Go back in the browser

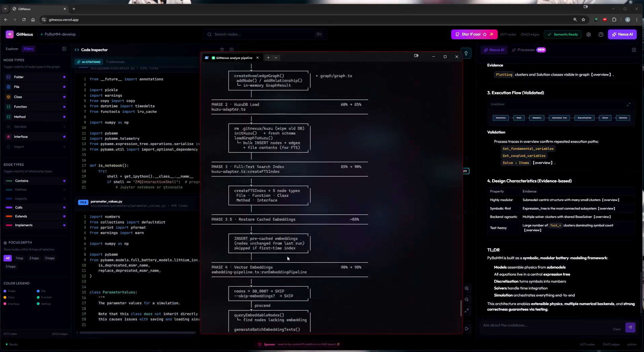coord(6,20)
